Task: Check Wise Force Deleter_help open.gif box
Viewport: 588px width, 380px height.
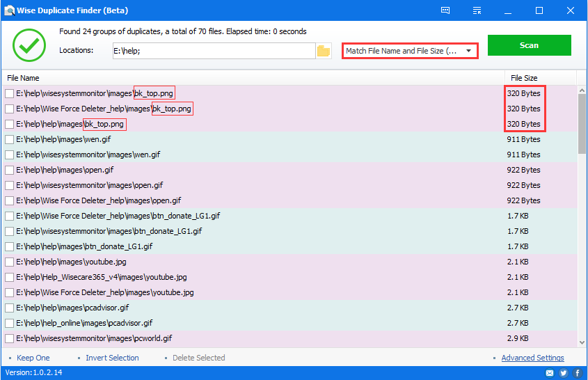Action: [9, 200]
